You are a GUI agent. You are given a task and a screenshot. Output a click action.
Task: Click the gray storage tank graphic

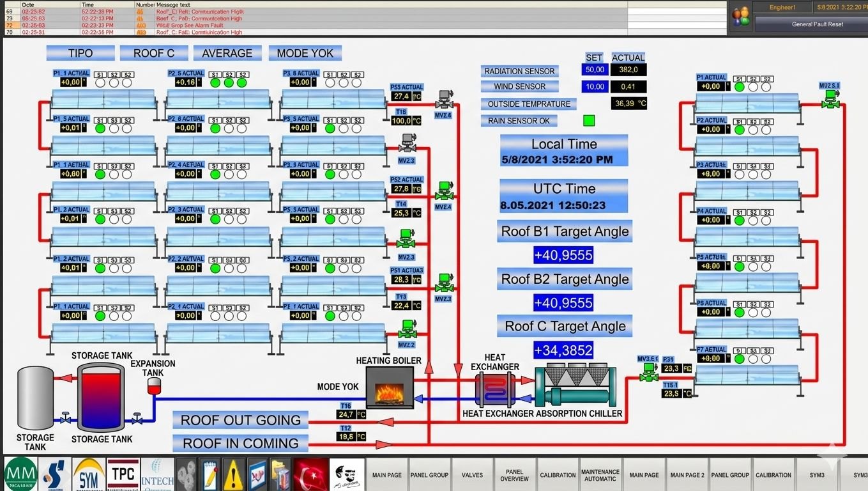pyautogui.click(x=35, y=398)
